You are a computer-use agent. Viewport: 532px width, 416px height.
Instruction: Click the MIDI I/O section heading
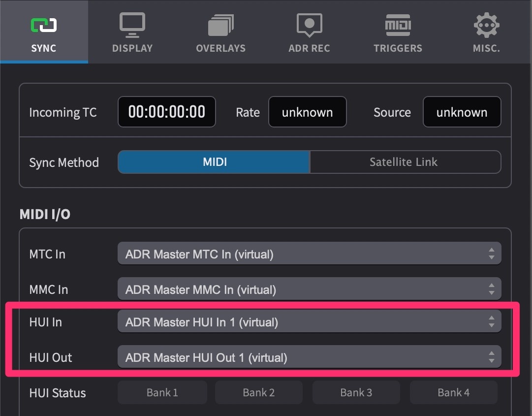coord(45,214)
